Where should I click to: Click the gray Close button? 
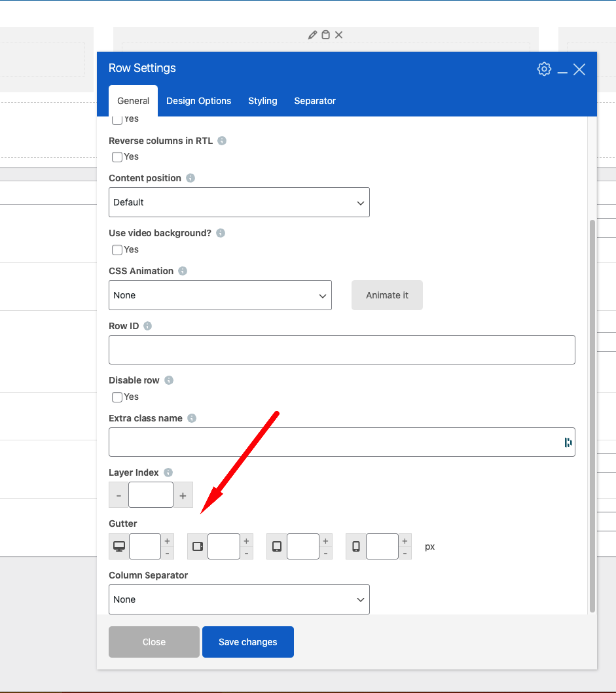pos(154,642)
